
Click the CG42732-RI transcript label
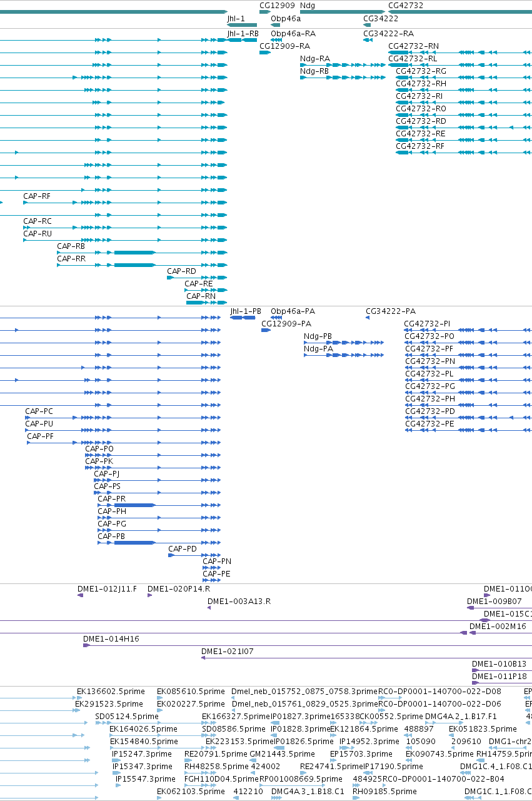click(419, 96)
